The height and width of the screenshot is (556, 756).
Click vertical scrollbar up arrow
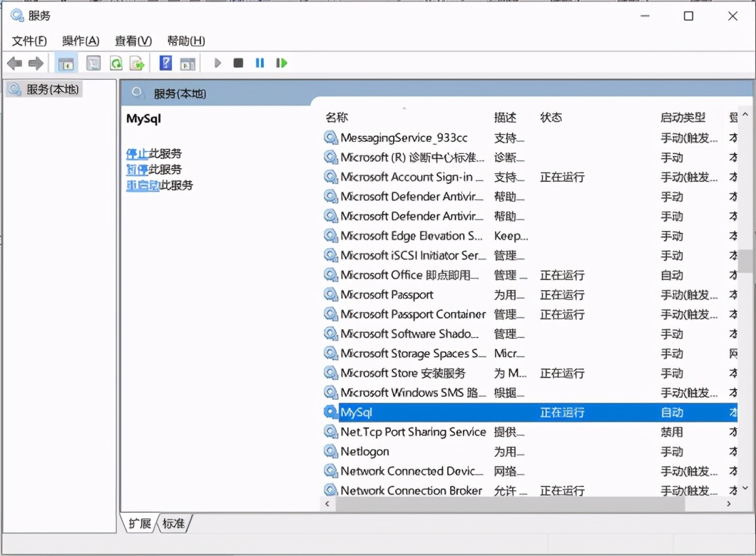(746, 115)
